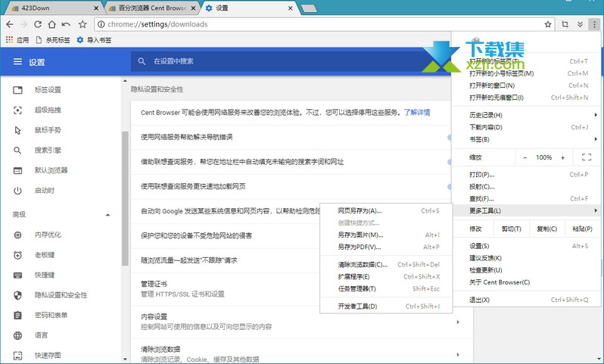The image size is (604, 364).
Task: Toggle fullscreen icon in the zoom row
Action: [587, 157]
